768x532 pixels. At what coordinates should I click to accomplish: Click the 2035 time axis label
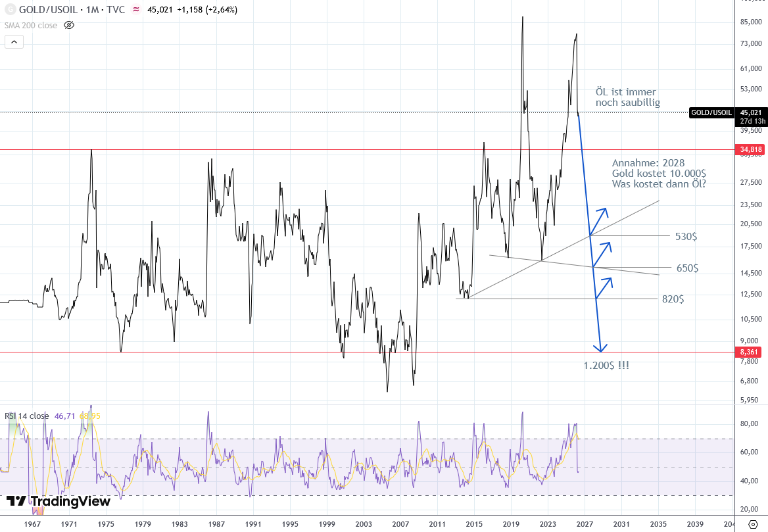click(658, 524)
